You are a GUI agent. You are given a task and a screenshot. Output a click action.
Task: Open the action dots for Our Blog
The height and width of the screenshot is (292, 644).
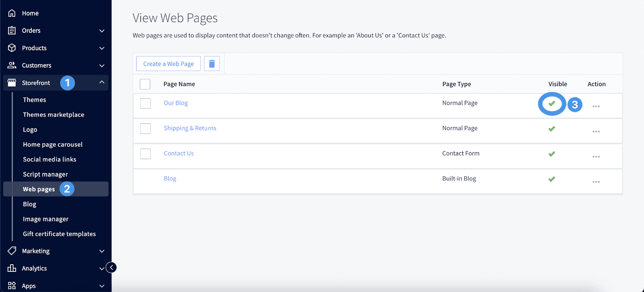pos(596,106)
